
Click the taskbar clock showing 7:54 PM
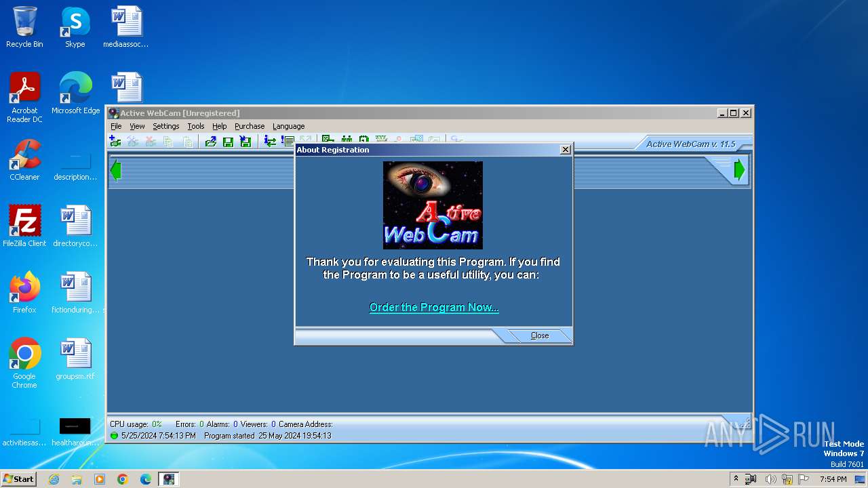(833, 479)
